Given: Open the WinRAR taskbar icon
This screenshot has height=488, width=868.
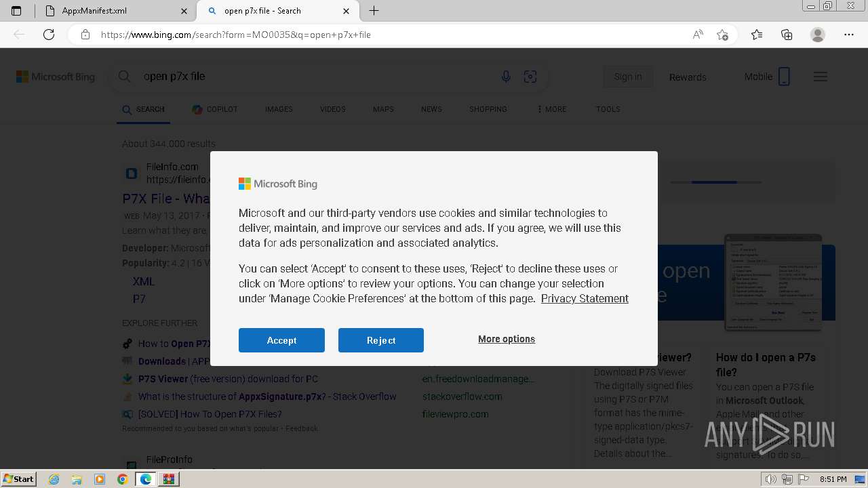Looking at the screenshot, I should click(168, 479).
